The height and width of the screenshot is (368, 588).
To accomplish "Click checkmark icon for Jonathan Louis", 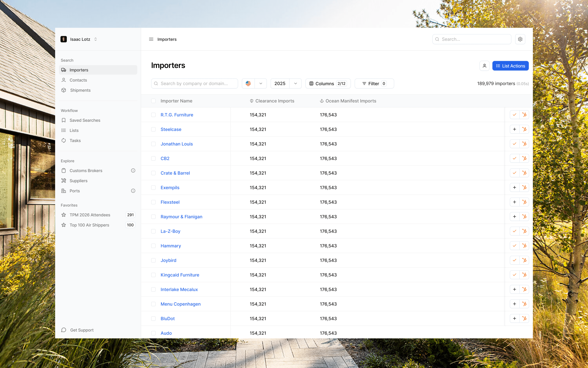I will pyautogui.click(x=515, y=144).
